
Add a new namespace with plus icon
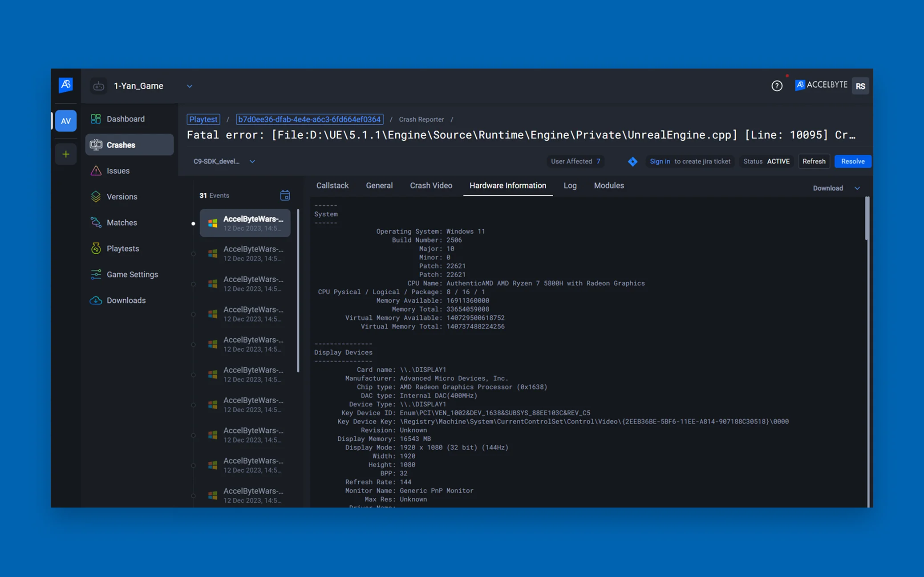tap(66, 154)
